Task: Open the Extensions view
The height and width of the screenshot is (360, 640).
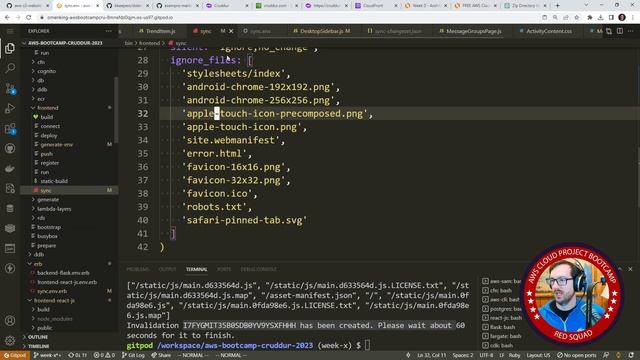Action: point(10,129)
